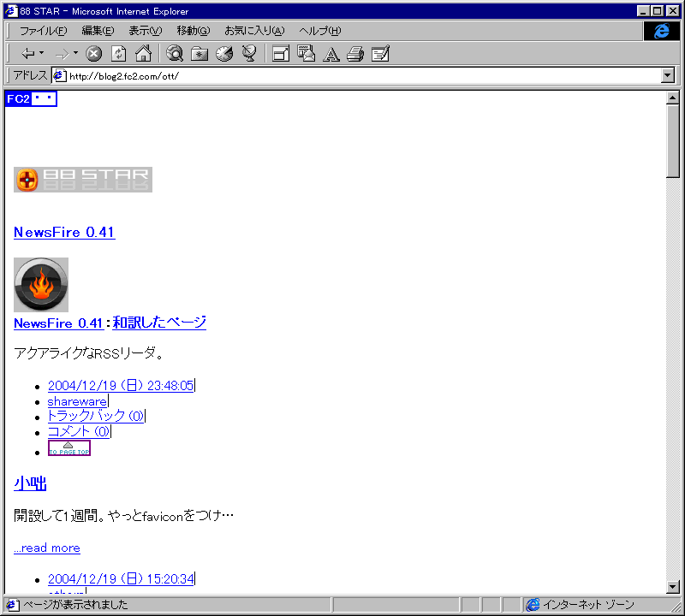
Task: Open the Forward button history dropdown arrow
Action: tap(75, 53)
